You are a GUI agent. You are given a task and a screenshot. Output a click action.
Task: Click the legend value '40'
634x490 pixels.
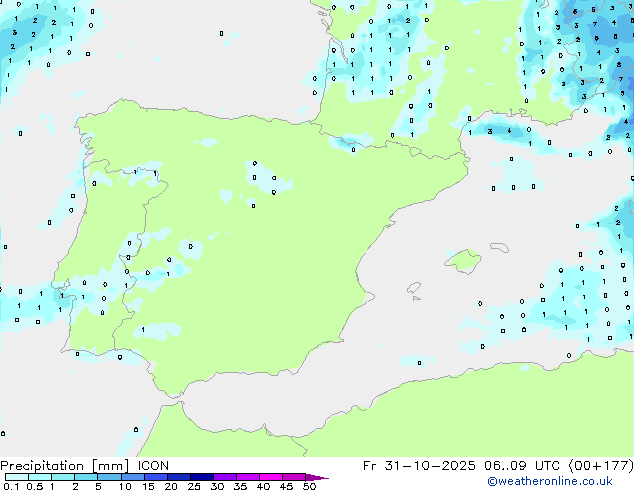click(263, 486)
